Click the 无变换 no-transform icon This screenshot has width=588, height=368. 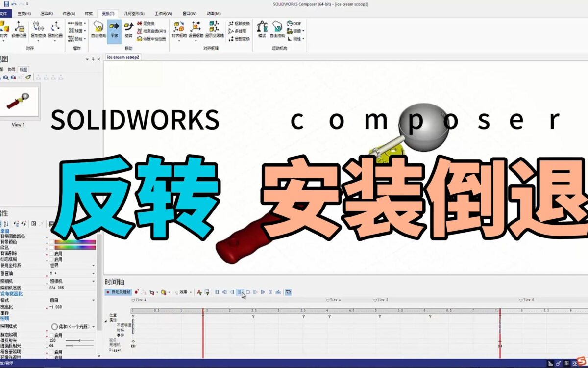click(146, 23)
